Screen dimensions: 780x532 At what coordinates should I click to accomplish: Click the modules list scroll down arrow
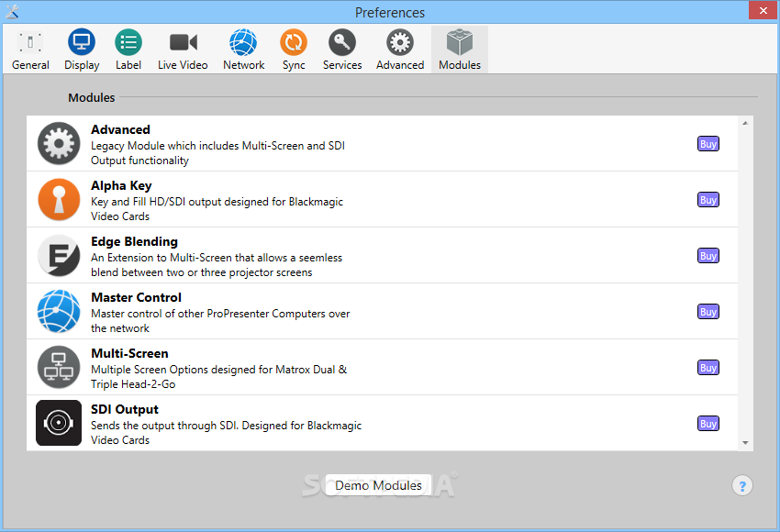click(745, 442)
